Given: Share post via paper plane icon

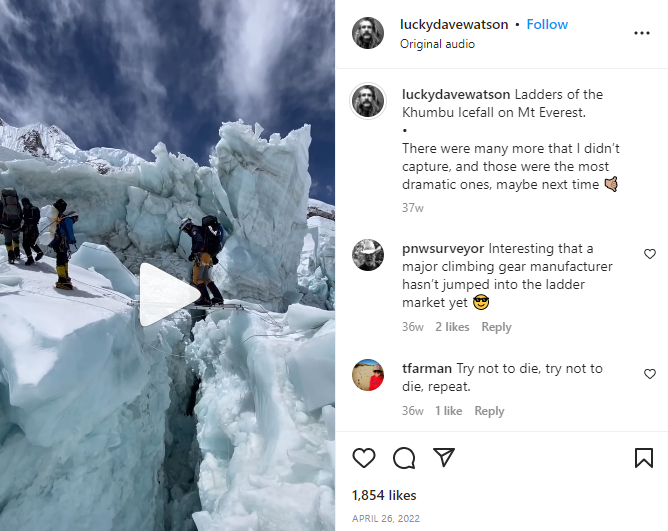Looking at the screenshot, I should tap(444, 458).
